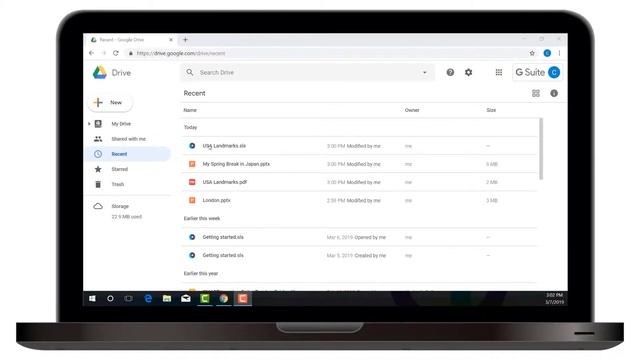Viewport: 640px width, 360px height.
Task: Open My Drive in the sidebar
Action: (x=121, y=124)
